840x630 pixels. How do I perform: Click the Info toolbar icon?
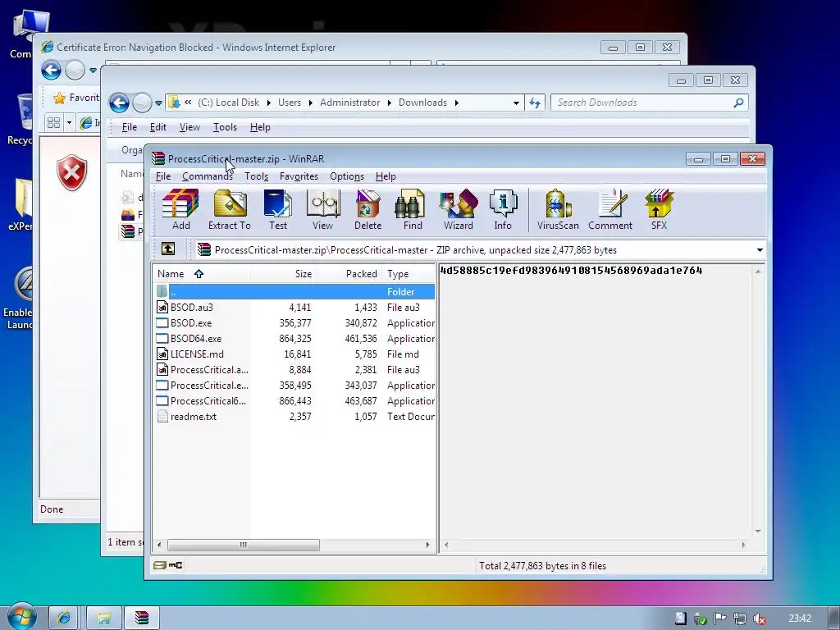(503, 209)
